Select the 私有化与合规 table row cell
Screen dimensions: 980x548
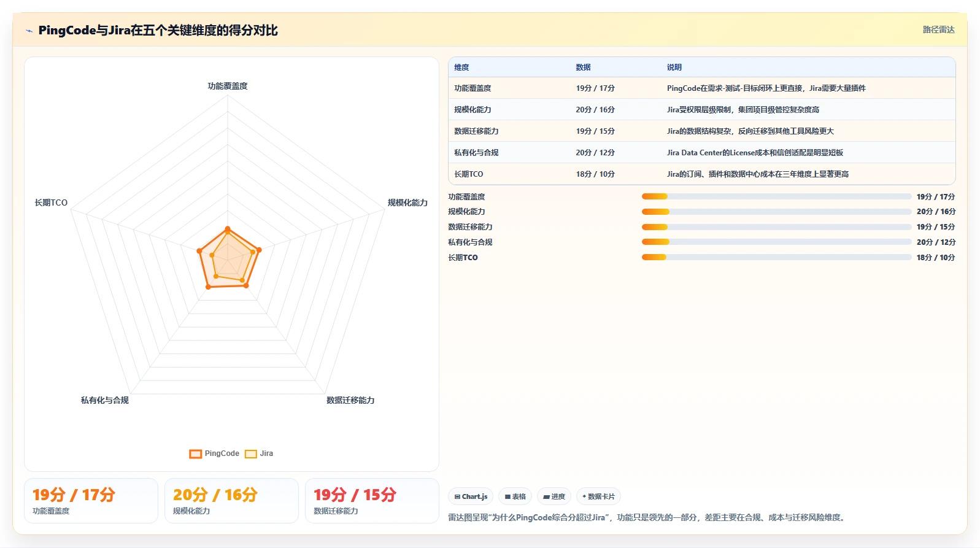coord(476,153)
